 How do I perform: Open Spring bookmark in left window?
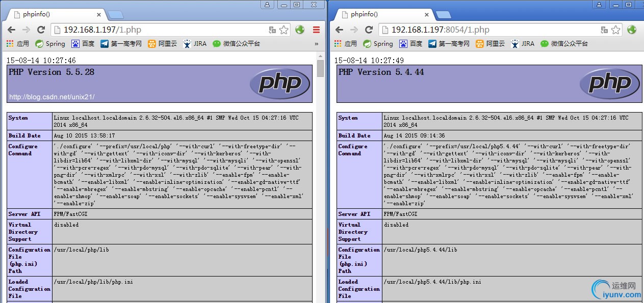point(50,44)
